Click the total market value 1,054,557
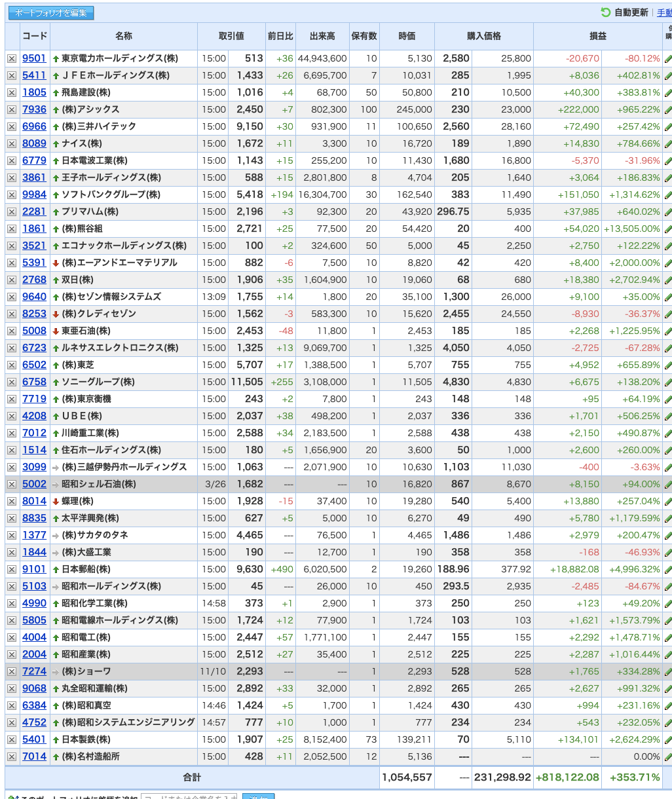This screenshot has width=672, height=799. [x=407, y=777]
